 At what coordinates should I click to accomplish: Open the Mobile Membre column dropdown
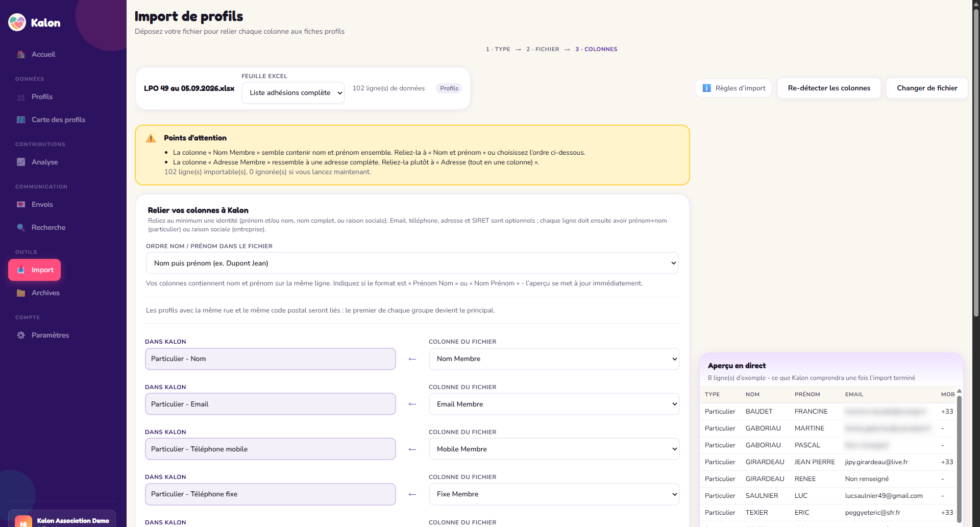pos(554,449)
